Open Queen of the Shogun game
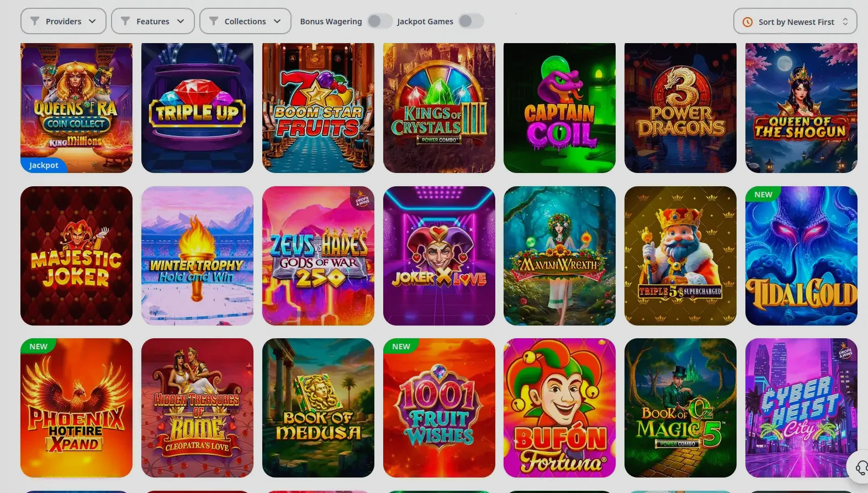This screenshot has height=493, width=868. pyautogui.click(x=801, y=108)
